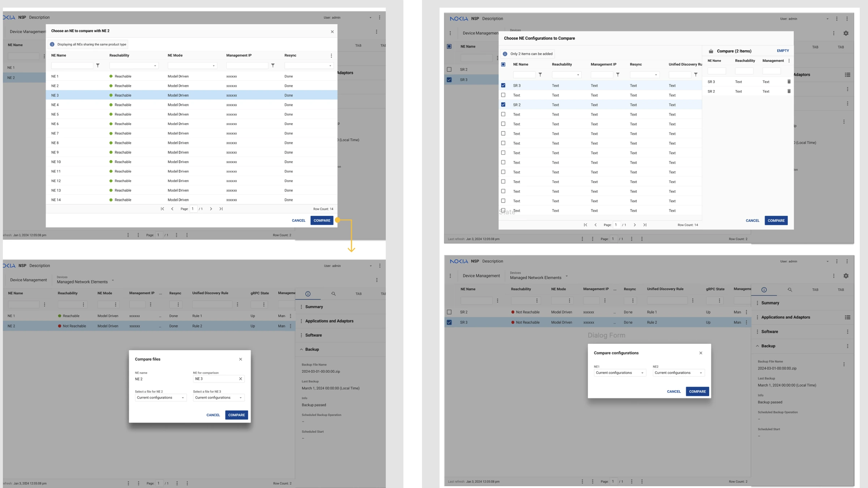
Task: Click NE Name filter input in NE 2 comparison dialog
Action: (72, 66)
